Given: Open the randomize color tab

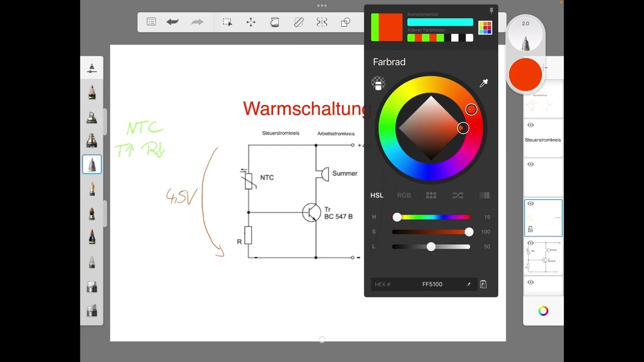Looking at the screenshot, I should pyautogui.click(x=458, y=196).
